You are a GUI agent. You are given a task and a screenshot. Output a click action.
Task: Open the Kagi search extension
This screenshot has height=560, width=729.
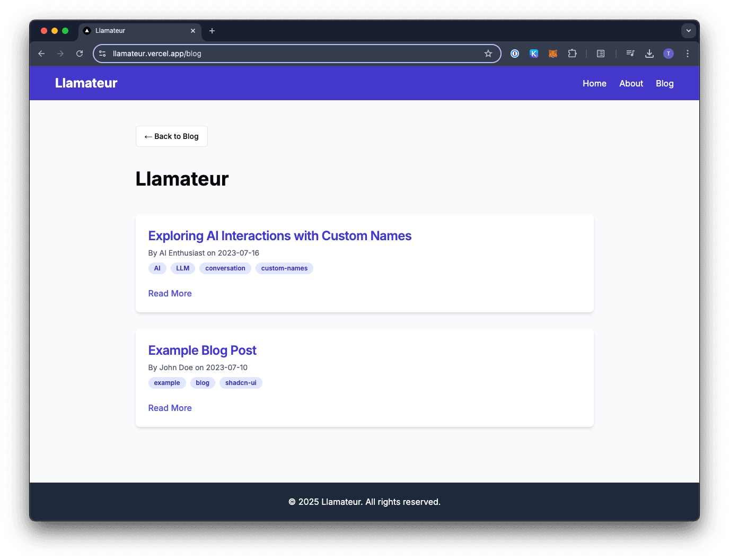(534, 54)
